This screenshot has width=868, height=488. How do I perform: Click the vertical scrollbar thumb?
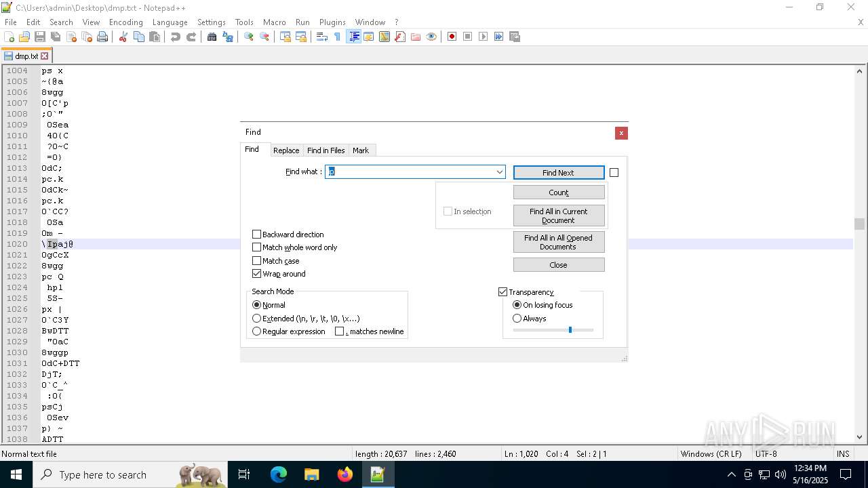point(860,224)
